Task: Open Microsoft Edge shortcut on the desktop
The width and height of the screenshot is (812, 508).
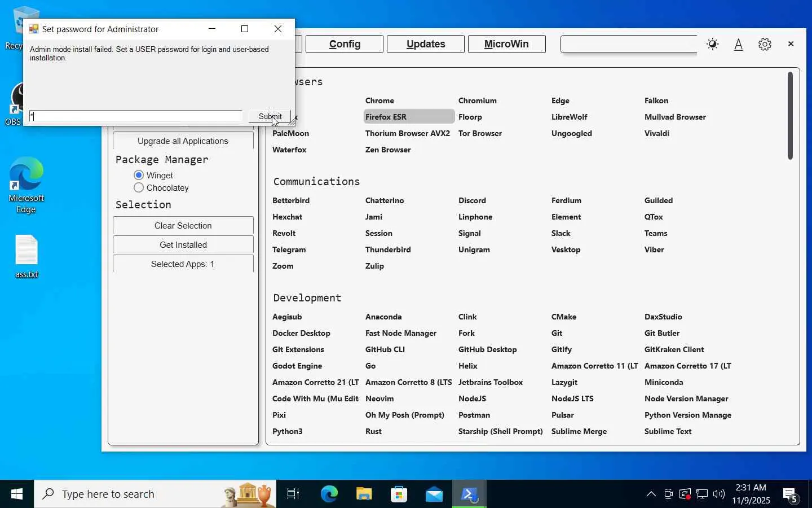Action: coord(26,185)
